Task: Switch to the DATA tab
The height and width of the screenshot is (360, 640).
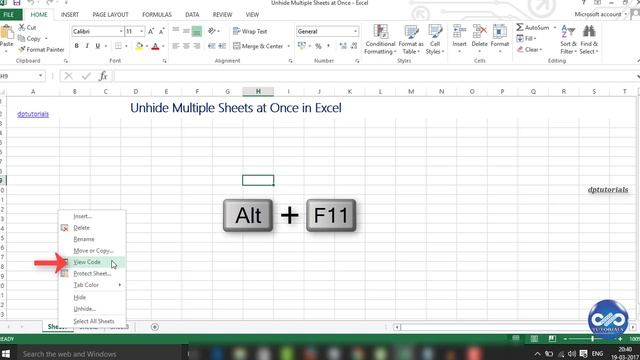Action: pyautogui.click(x=192, y=15)
